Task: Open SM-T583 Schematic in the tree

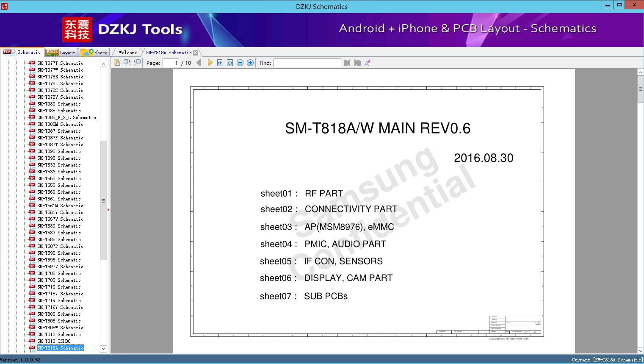Action: (x=59, y=233)
